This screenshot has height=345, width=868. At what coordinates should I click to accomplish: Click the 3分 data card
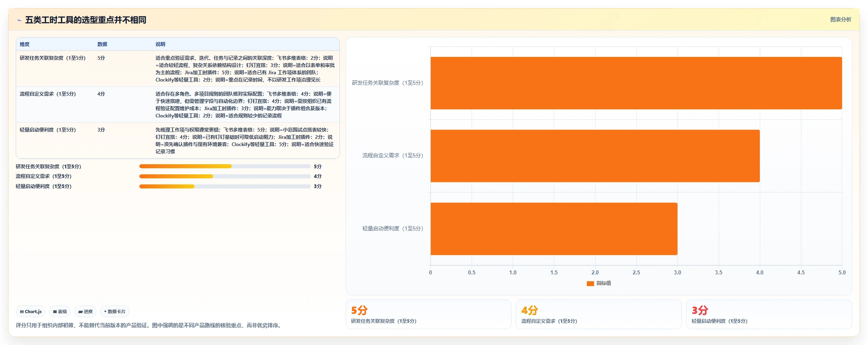769,314
